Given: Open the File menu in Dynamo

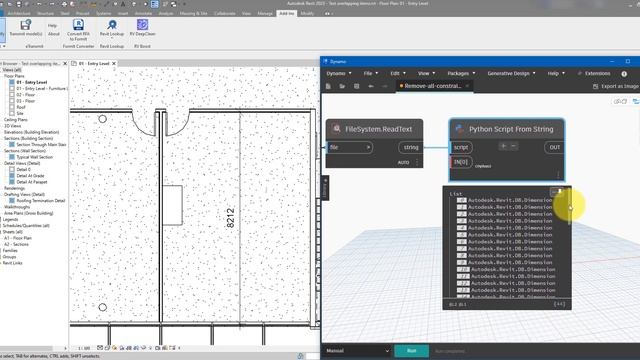Looking at the screenshot, I should pos(371,73).
